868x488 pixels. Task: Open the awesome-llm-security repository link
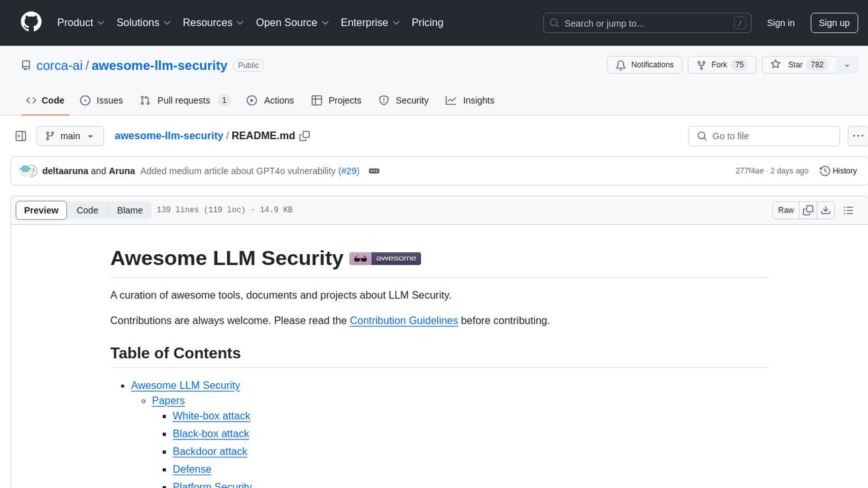pyautogui.click(x=160, y=65)
